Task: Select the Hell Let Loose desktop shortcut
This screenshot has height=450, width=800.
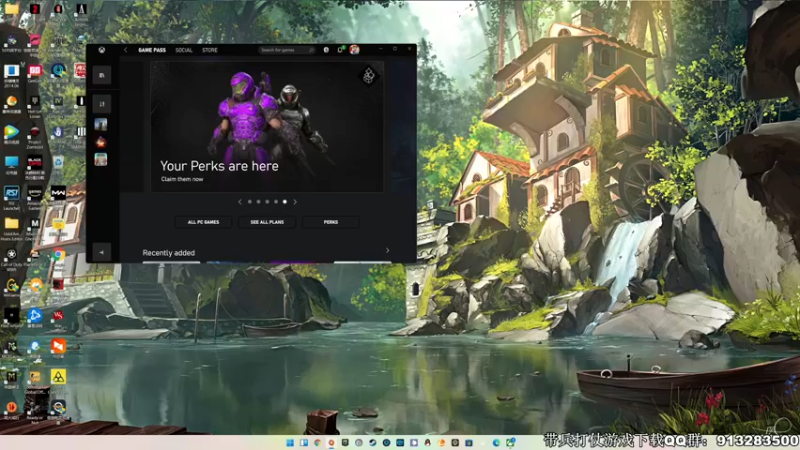Action: (x=35, y=106)
